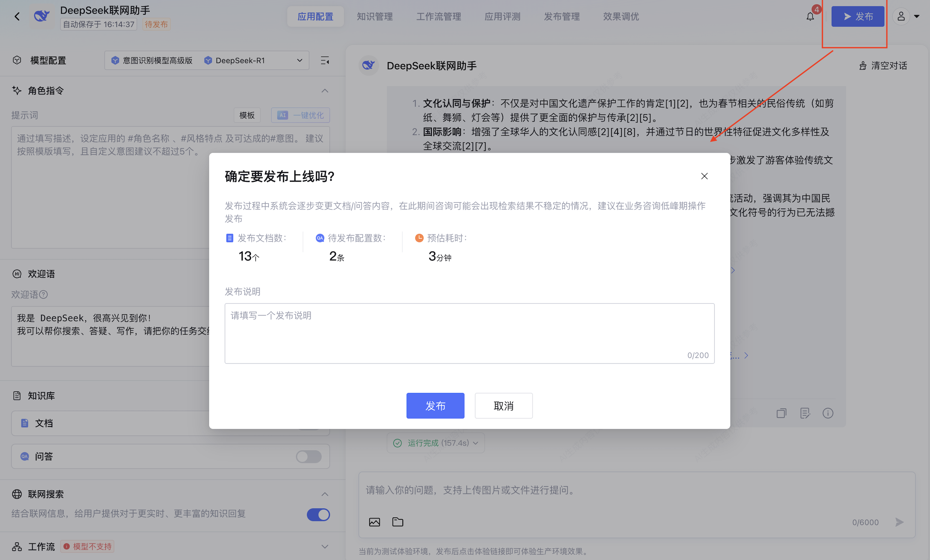Click the 模板 template button
930x560 pixels.
tap(247, 115)
